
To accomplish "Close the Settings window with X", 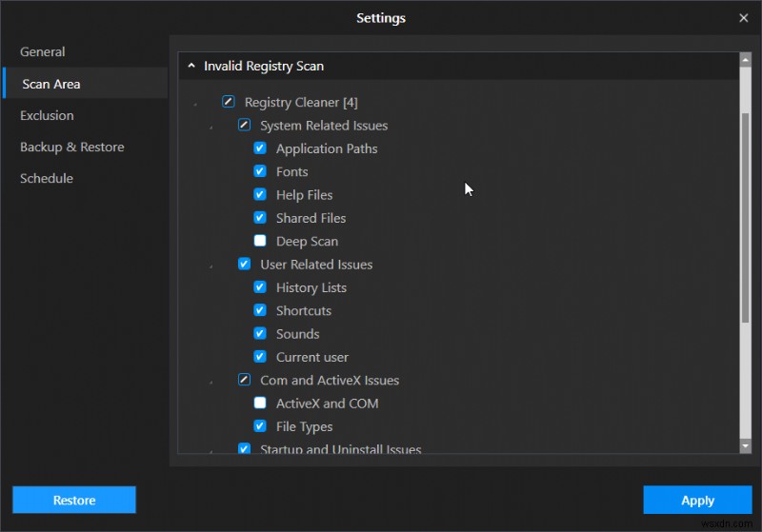I will click(744, 18).
